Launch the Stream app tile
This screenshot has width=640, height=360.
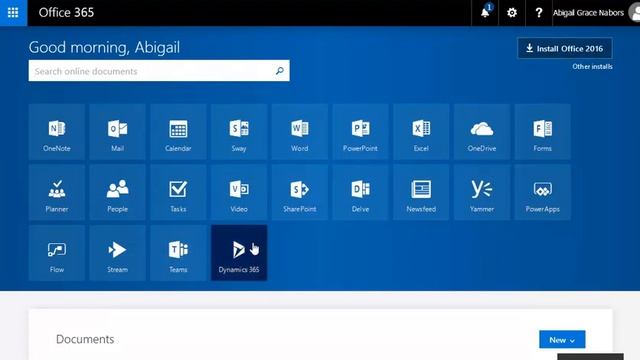tap(118, 253)
